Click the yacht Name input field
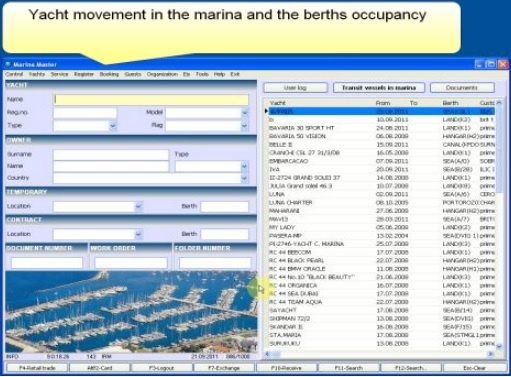 click(x=151, y=100)
